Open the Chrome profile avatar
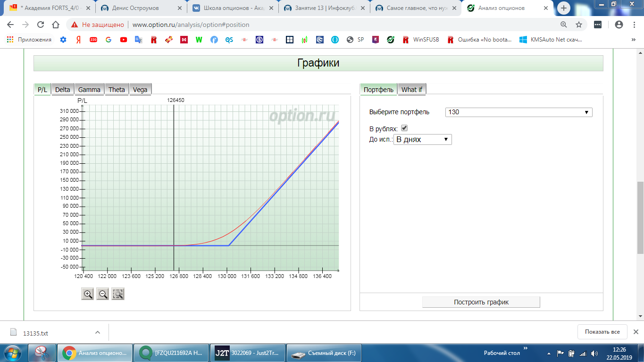 pos(619,25)
